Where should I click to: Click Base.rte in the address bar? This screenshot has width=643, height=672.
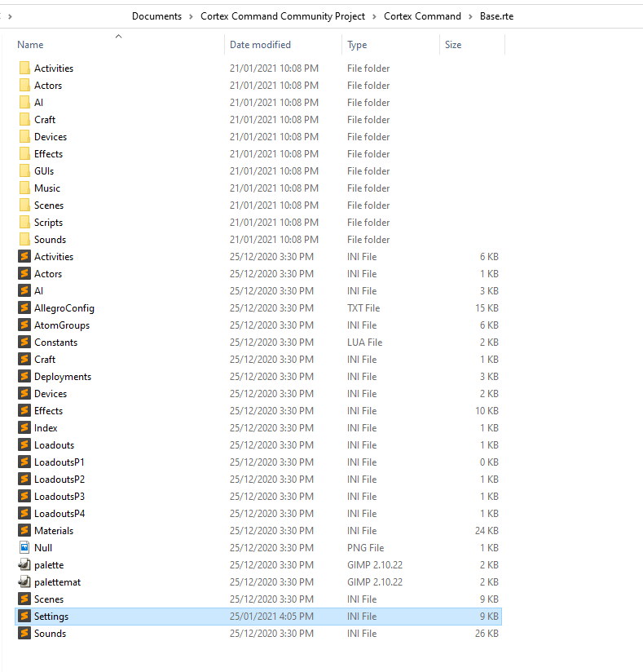click(x=496, y=16)
